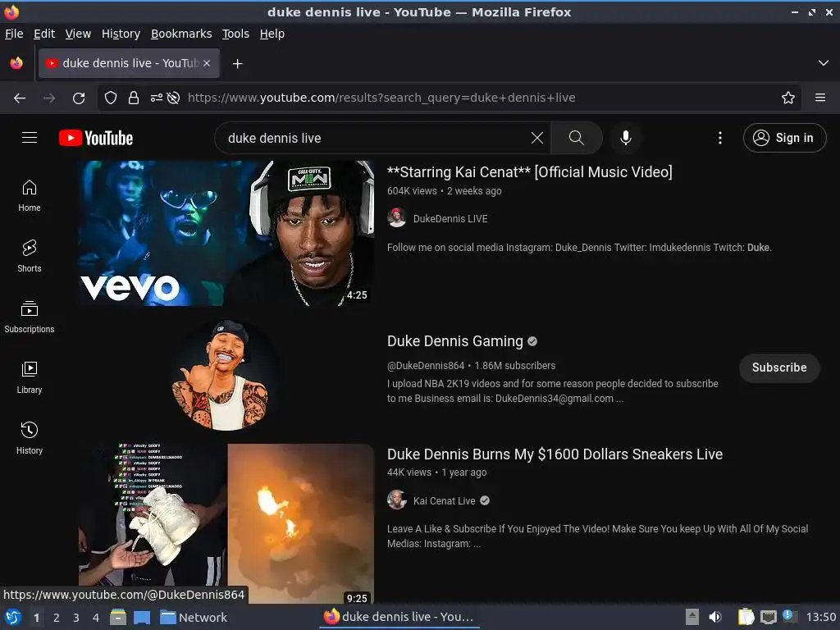Clear the search box with the X icon

(536, 138)
